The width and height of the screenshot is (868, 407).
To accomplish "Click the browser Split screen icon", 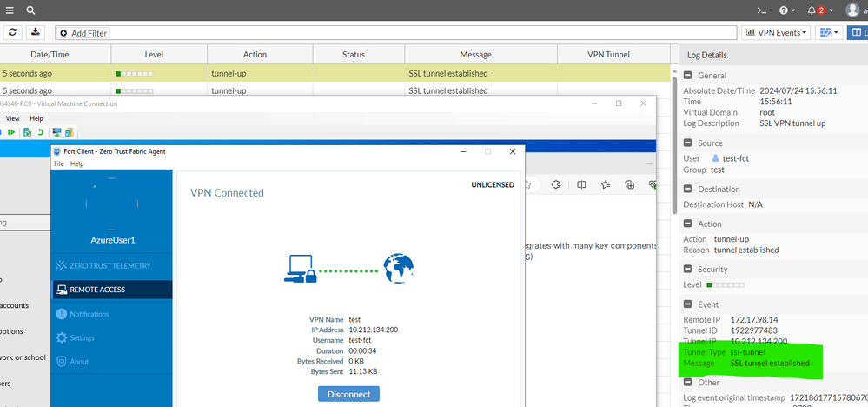I will 581,184.
